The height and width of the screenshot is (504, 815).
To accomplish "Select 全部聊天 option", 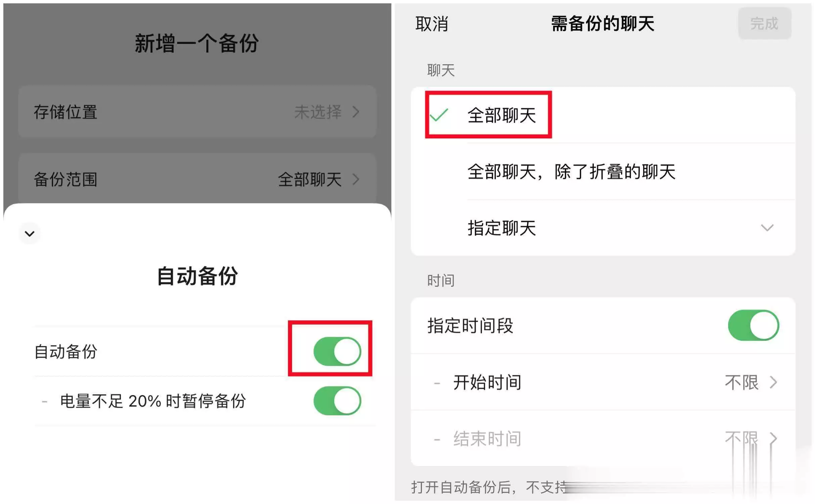I will (x=603, y=115).
